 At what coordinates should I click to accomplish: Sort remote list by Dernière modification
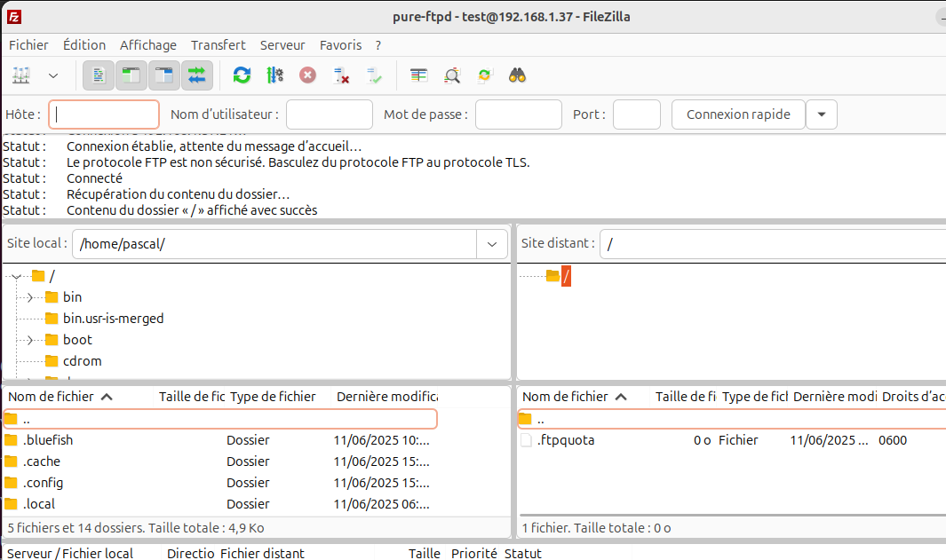point(835,397)
